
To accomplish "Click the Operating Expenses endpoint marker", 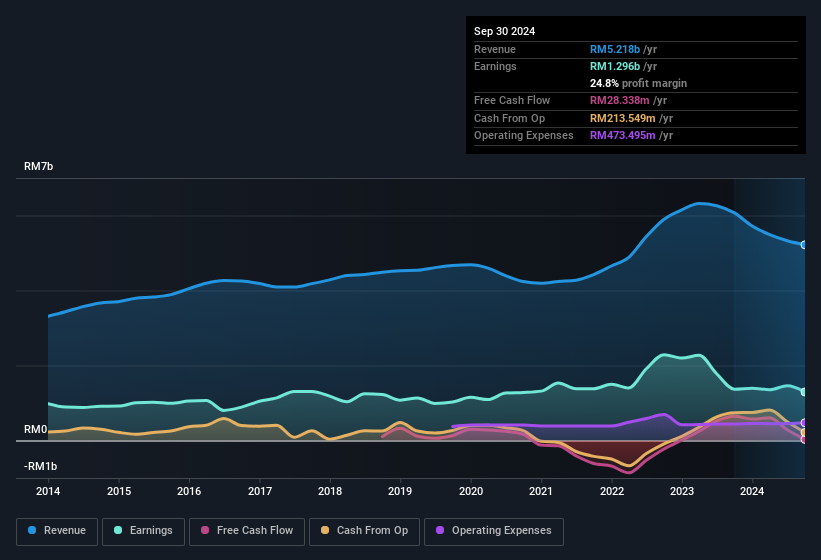I will coord(803,423).
